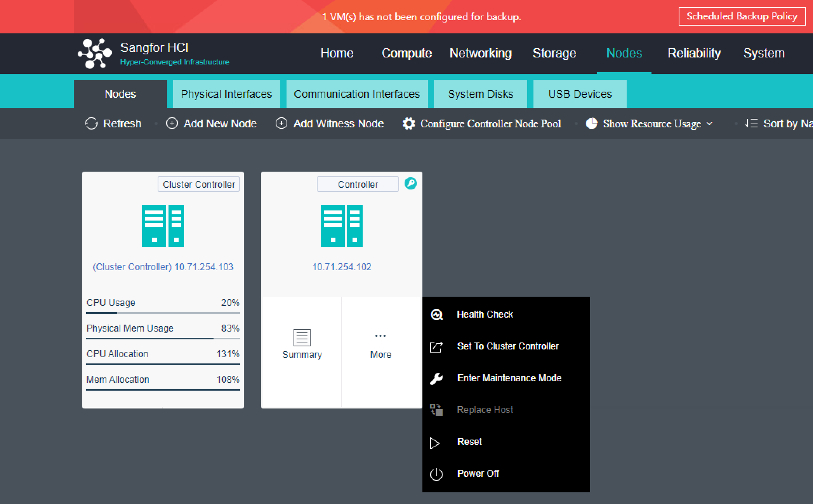The image size is (813, 504).
Task: Click the plus icon beside Add New Node
Action: point(172,123)
